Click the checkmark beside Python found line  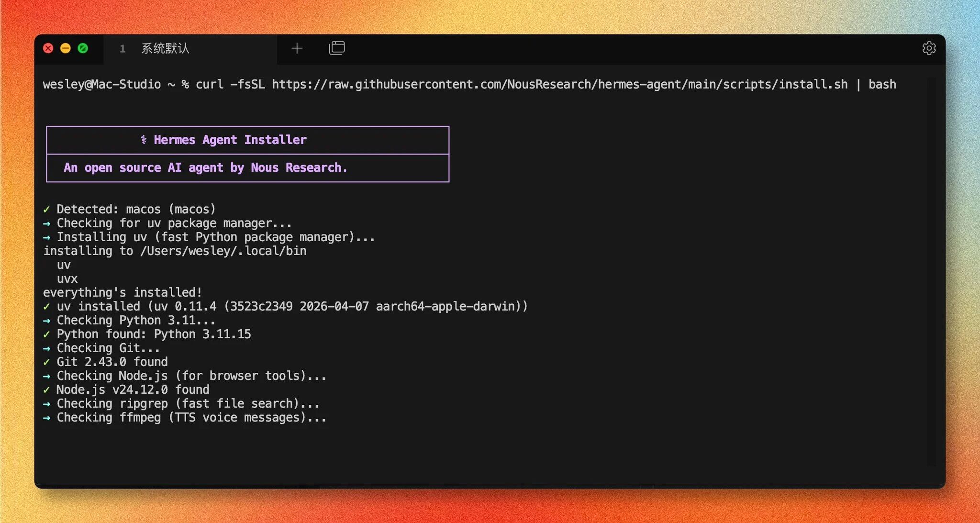pos(46,334)
